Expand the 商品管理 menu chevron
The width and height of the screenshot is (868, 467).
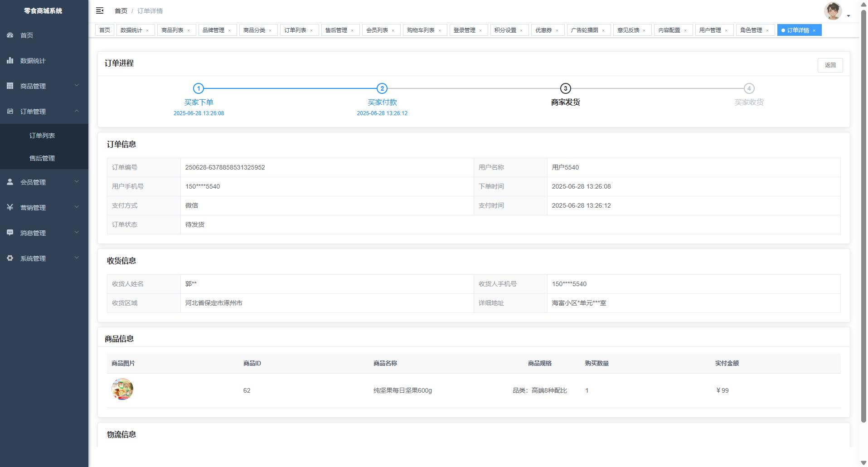[77, 86]
